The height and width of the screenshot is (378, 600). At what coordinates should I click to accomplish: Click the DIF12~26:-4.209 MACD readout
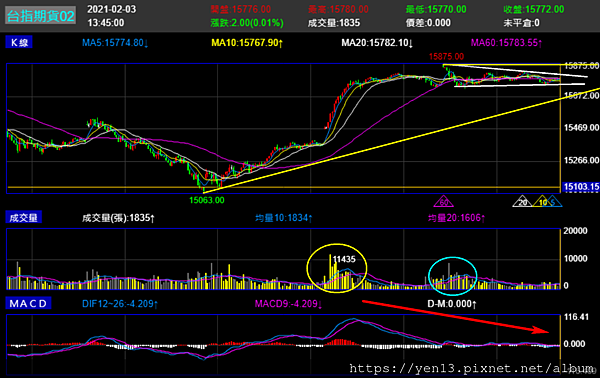pyautogui.click(x=120, y=304)
